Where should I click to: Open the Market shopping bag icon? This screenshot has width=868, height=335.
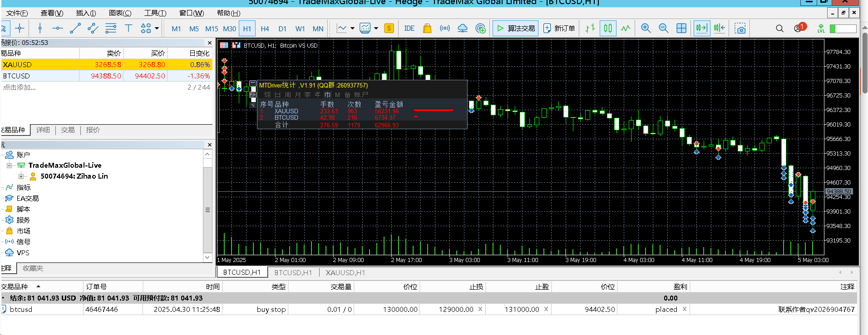[427, 29]
